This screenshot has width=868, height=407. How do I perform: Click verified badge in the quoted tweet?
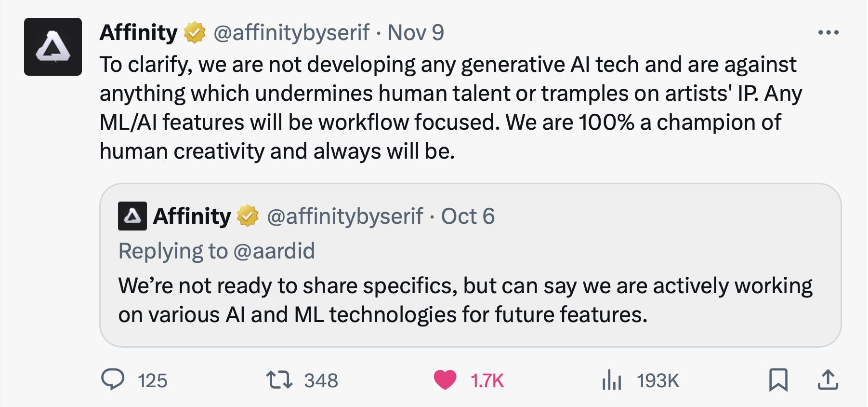tap(248, 216)
